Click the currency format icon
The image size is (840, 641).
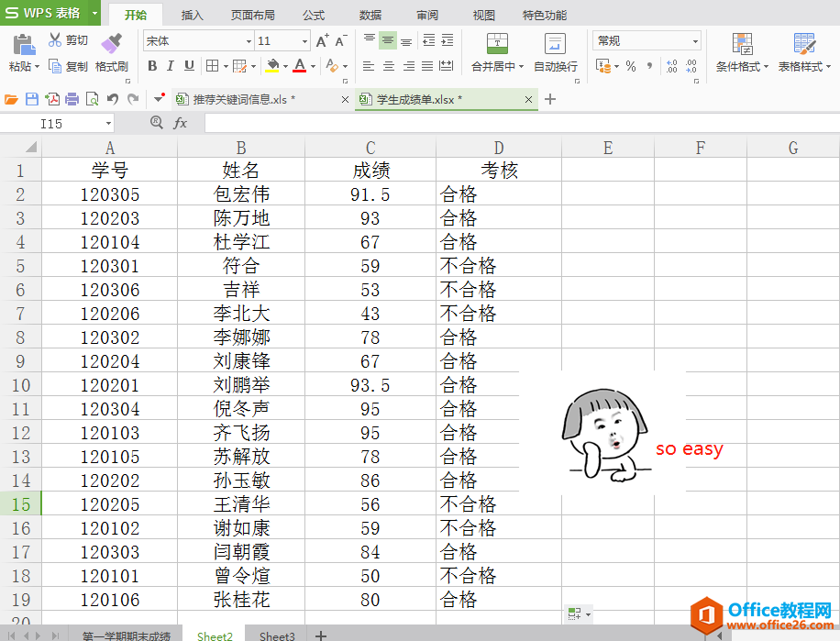tap(603, 66)
